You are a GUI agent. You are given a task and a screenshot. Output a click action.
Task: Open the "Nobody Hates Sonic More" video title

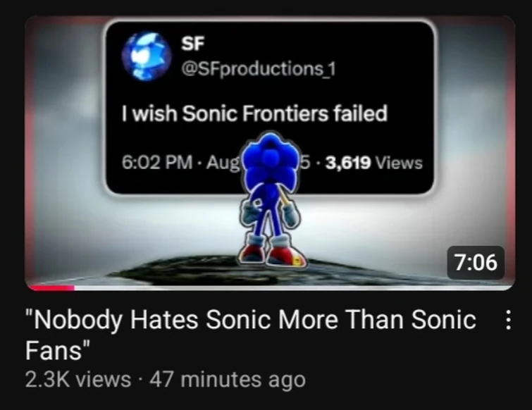tap(250, 321)
